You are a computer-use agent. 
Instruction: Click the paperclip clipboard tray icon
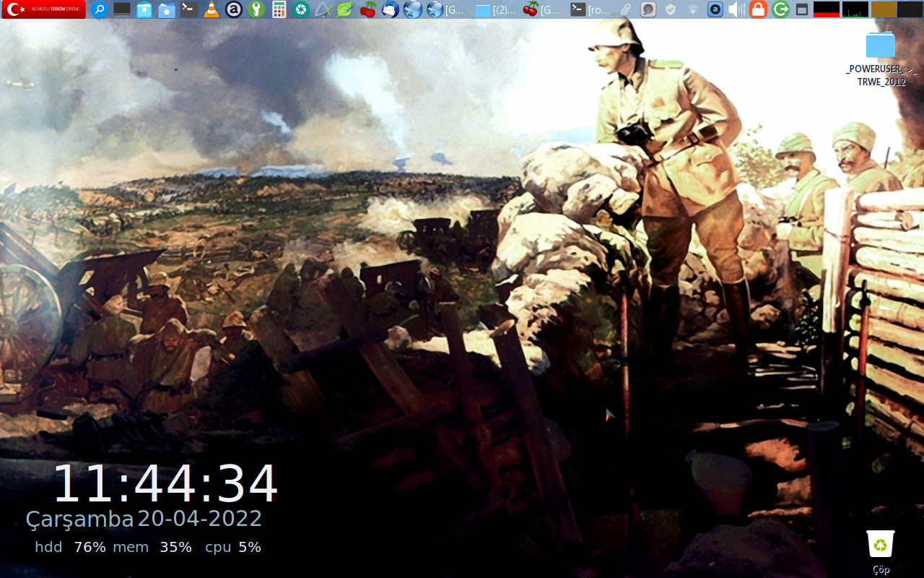click(626, 9)
